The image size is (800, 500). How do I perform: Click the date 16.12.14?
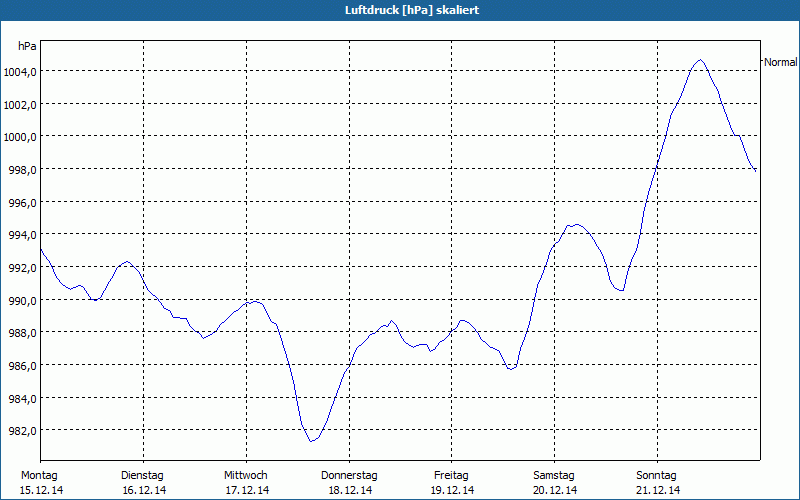pos(144,490)
